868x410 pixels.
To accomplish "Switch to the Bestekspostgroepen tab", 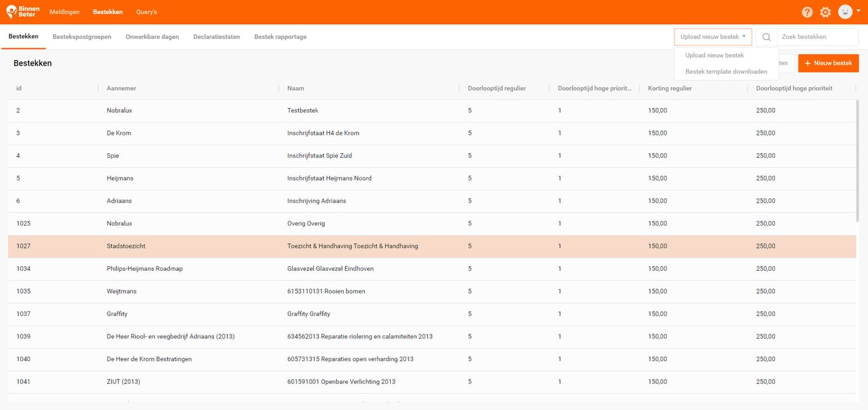I will [82, 37].
